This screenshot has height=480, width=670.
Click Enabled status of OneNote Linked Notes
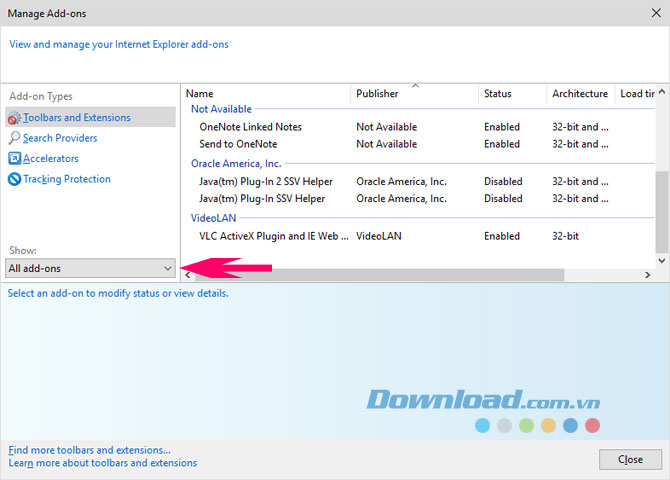[502, 127]
